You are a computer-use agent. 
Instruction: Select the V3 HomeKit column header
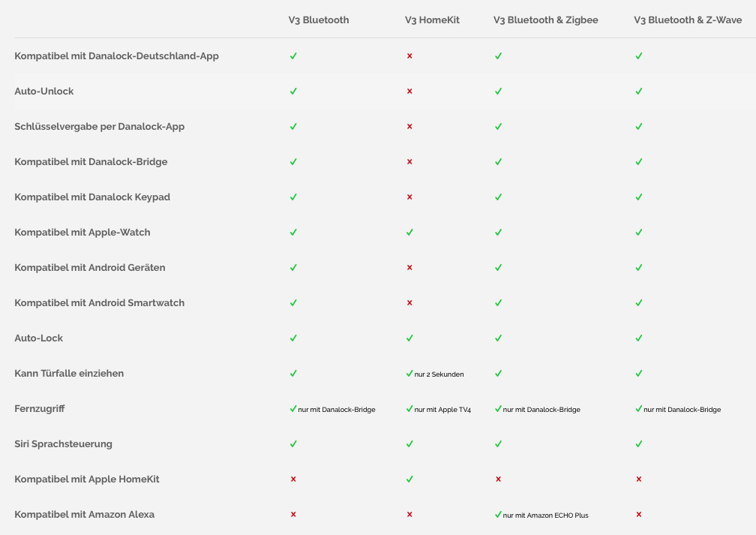432,20
